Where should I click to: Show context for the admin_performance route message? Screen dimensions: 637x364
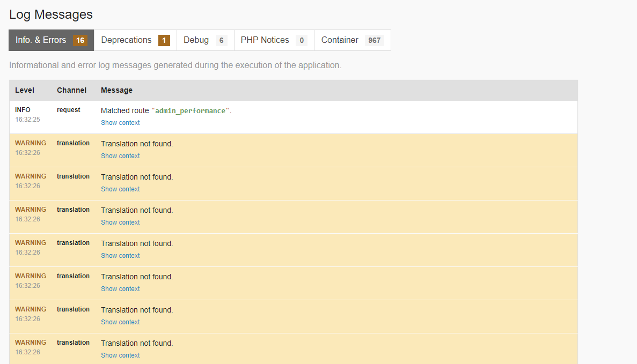point(120,123)
